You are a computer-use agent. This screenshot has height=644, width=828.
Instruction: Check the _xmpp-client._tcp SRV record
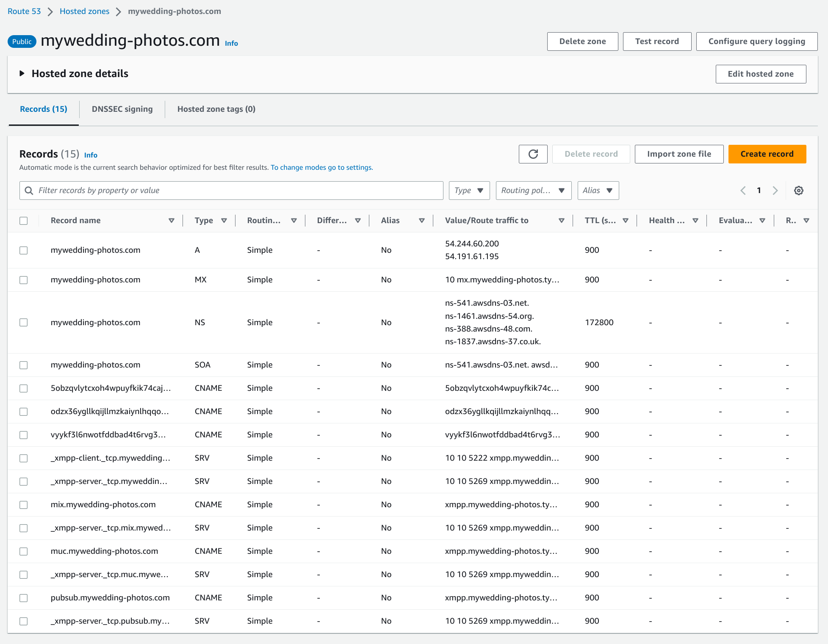[24, 458]
